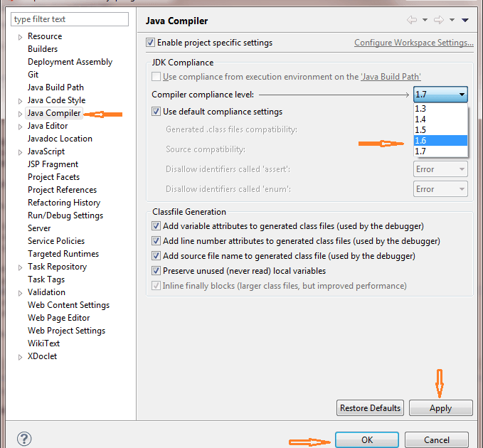The image size is (483, 448).
Task: Toggle Preserve unused local variables checkbox
Action: 156,271
